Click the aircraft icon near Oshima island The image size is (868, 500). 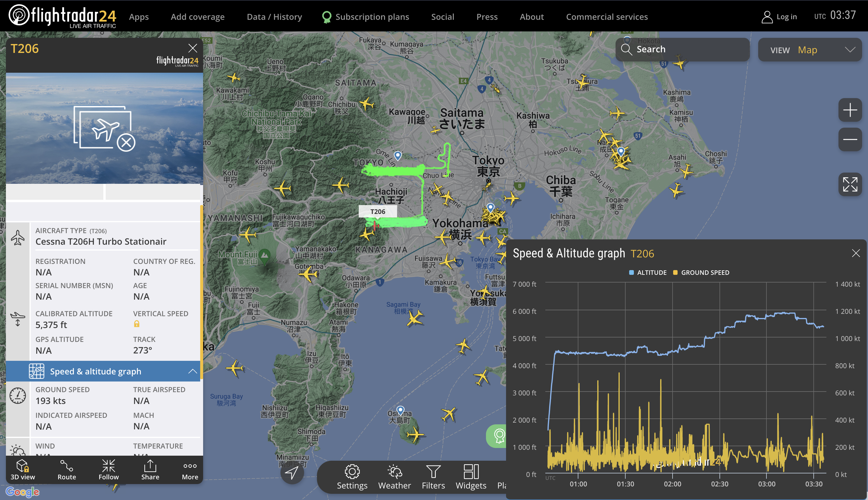(415, 434)
